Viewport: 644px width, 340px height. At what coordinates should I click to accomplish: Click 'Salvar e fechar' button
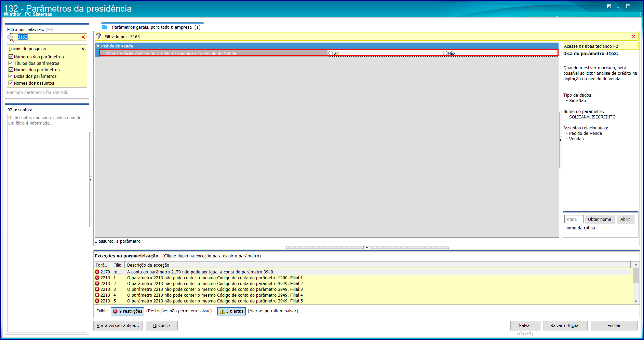tap(565, 326)
